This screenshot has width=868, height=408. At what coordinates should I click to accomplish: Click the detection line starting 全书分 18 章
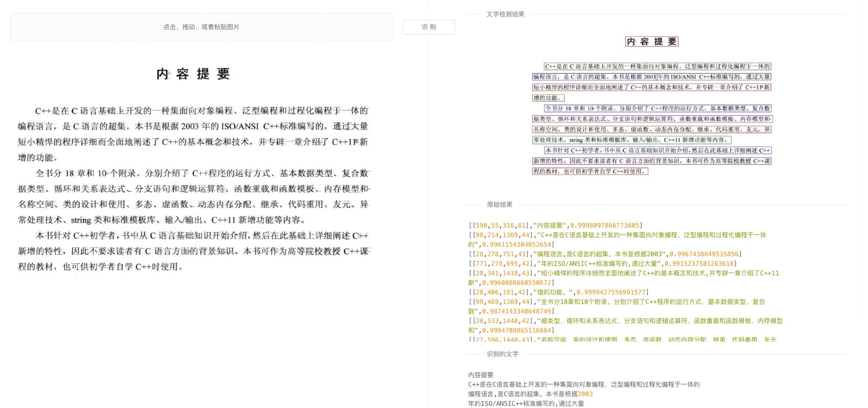coord(657,109)
